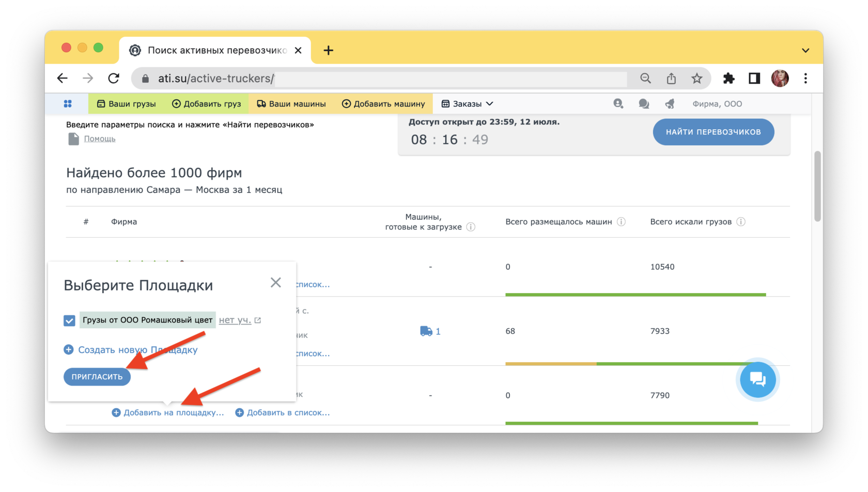
Task: Open Добавить груз menu item
Action: point(207,104)
